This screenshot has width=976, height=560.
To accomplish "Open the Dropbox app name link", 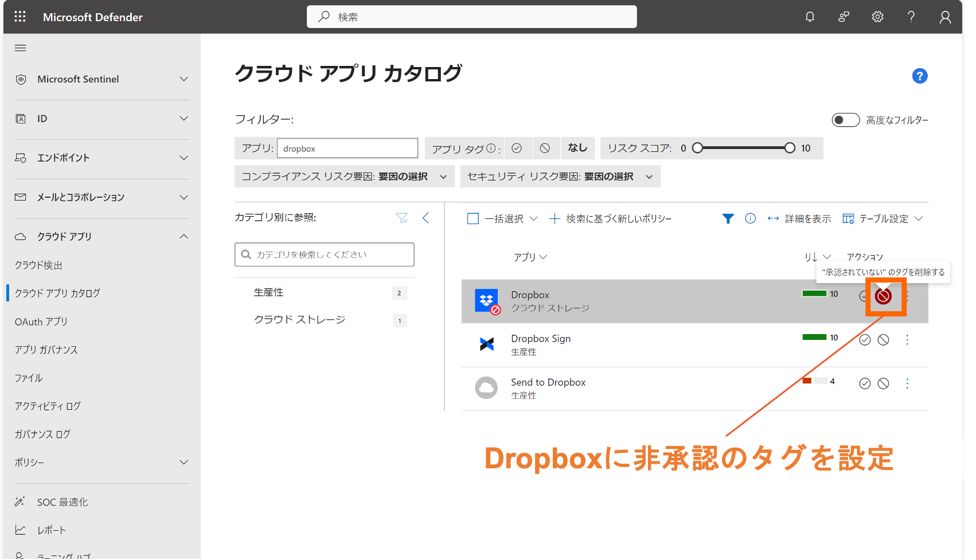I will pos(530,295).
